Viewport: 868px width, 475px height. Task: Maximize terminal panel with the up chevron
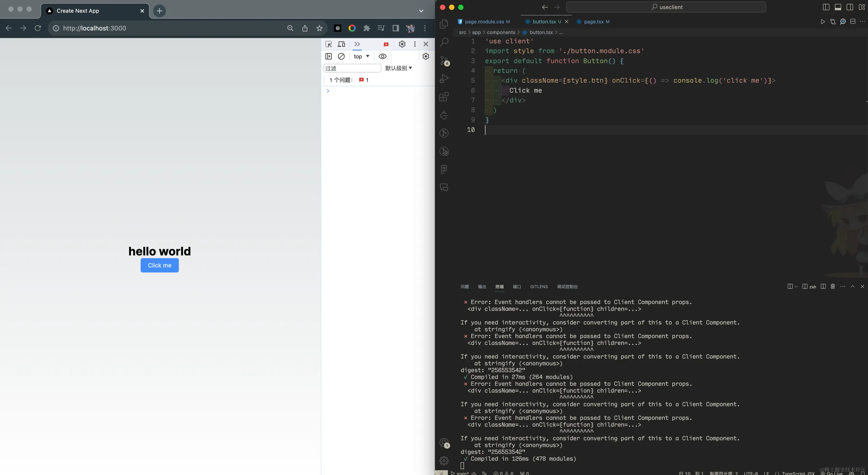(x=852, y=287)
